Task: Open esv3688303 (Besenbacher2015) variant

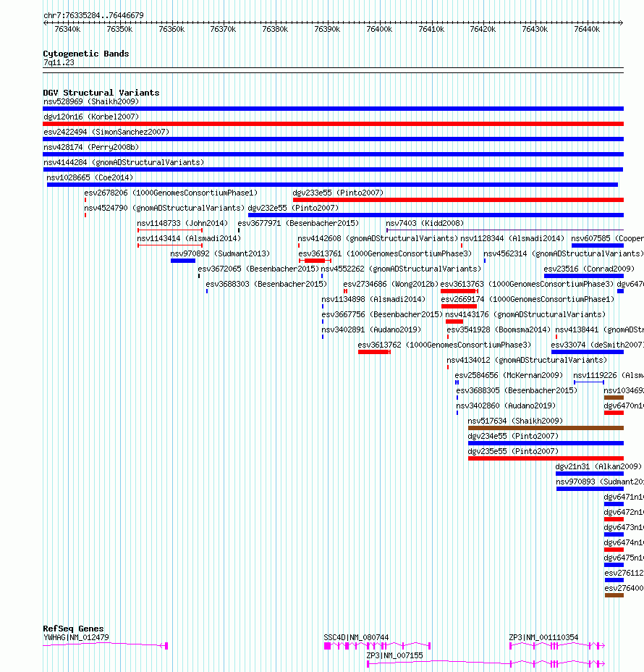Action: (x=266, y=284)
